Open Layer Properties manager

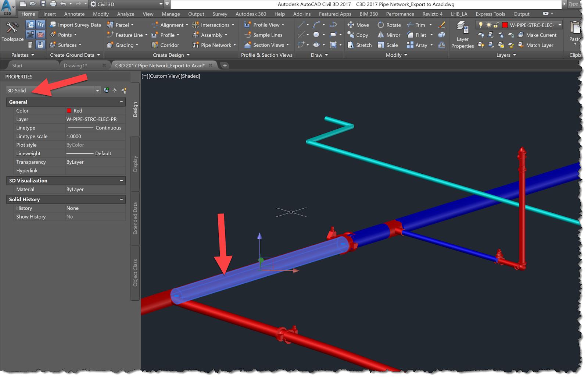(x=462, y=35)
